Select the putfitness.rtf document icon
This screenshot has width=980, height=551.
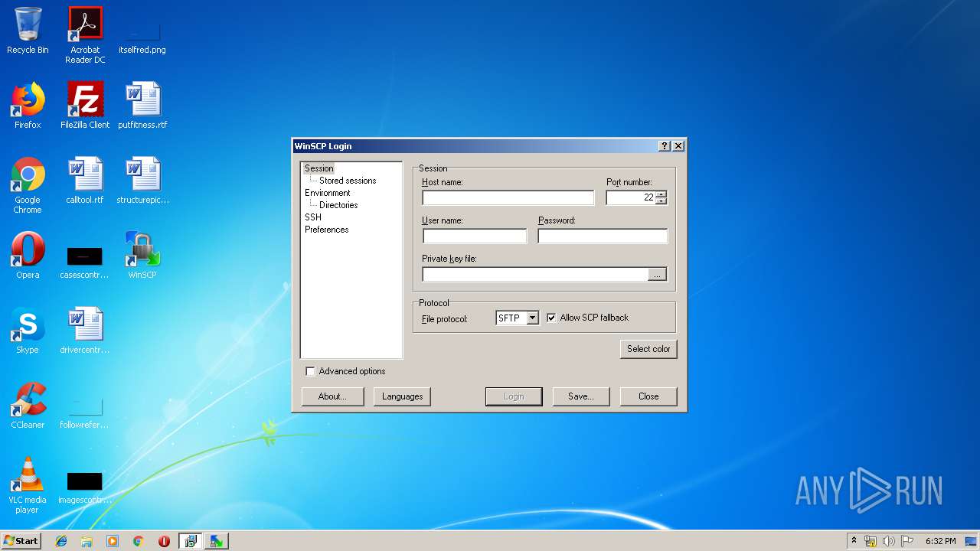coord(142,106)
